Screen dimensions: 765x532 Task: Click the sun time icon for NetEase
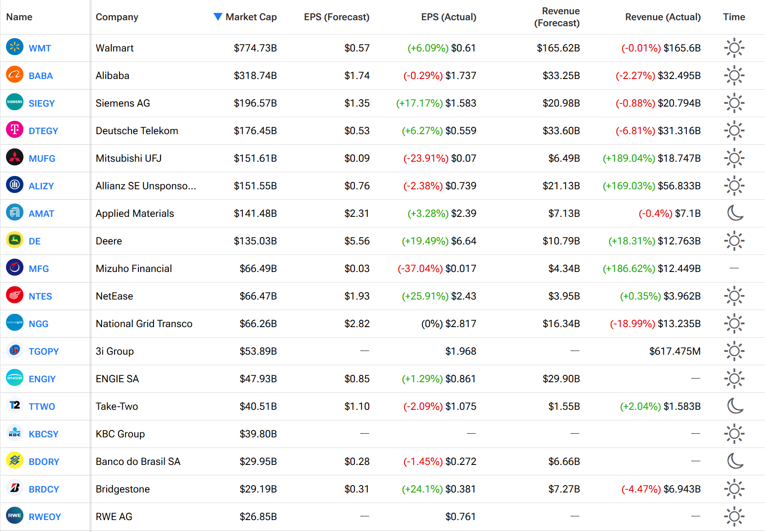[x=734, y=296]
